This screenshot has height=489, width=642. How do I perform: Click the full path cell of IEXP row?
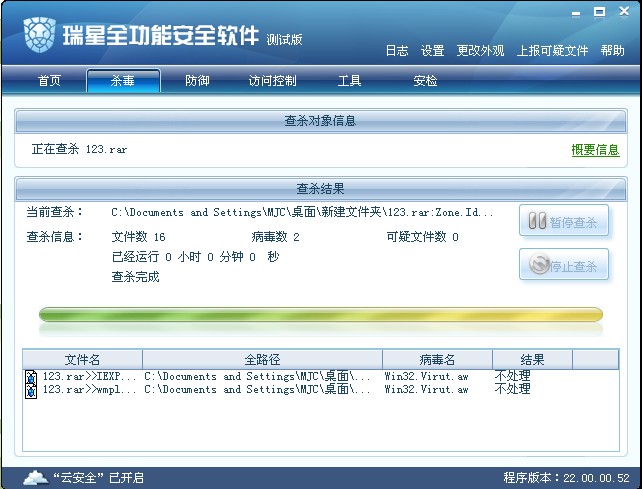[257, 376]
